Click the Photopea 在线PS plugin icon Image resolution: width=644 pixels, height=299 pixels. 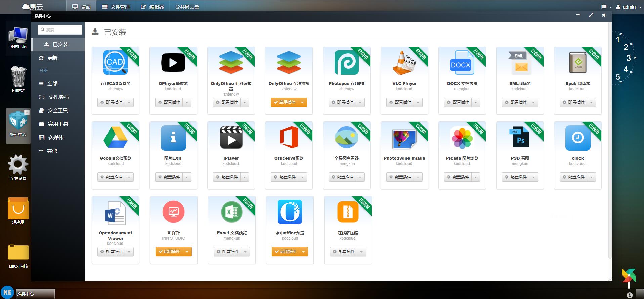[x=346, y=63]
